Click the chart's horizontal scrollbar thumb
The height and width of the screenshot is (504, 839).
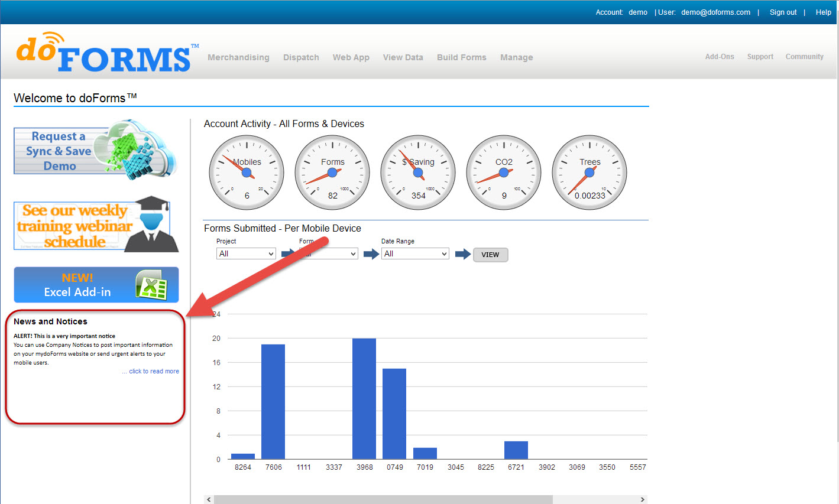pyautogui.click(x=383, y=500)
